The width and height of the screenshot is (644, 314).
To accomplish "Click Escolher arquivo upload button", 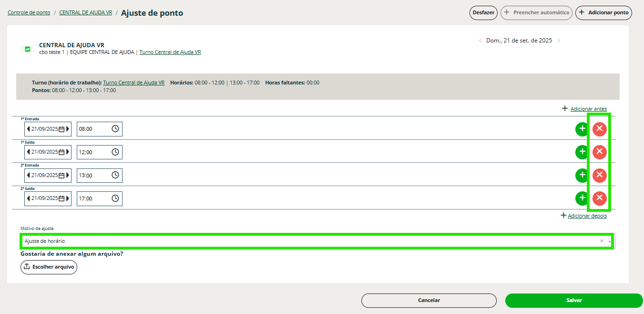I will [49, 267].
